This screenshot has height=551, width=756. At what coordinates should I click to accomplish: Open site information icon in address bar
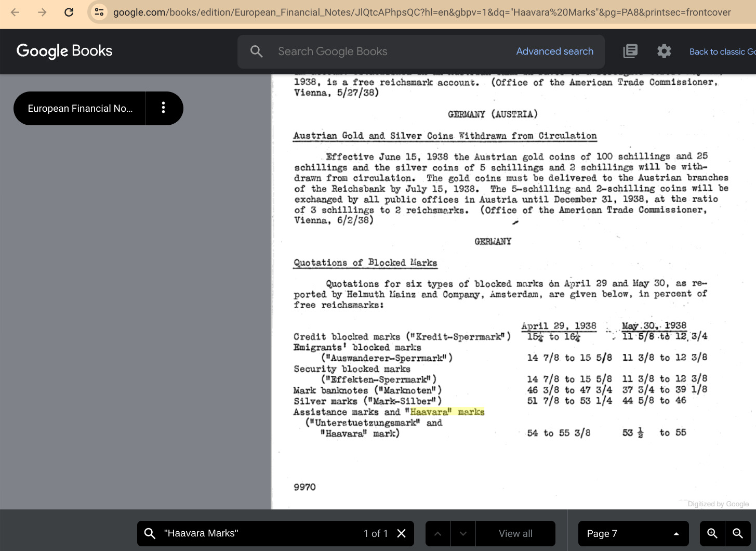coord(99,12)
